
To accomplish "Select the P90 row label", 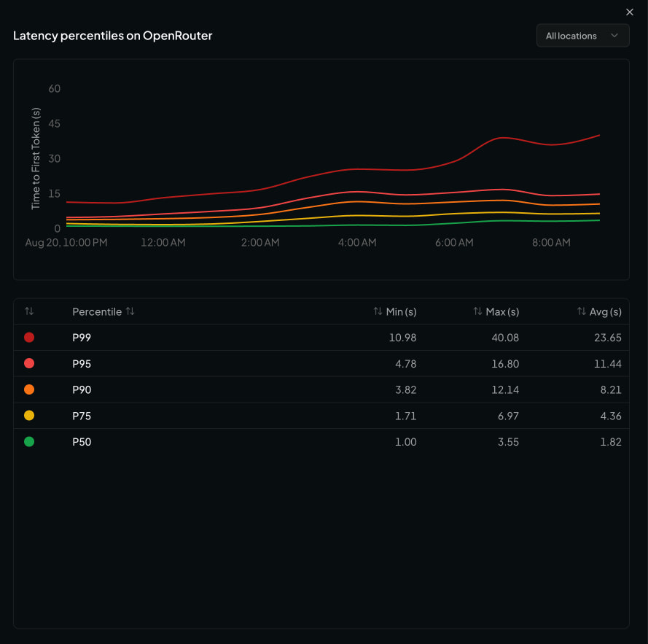I will tap(82, 389).
